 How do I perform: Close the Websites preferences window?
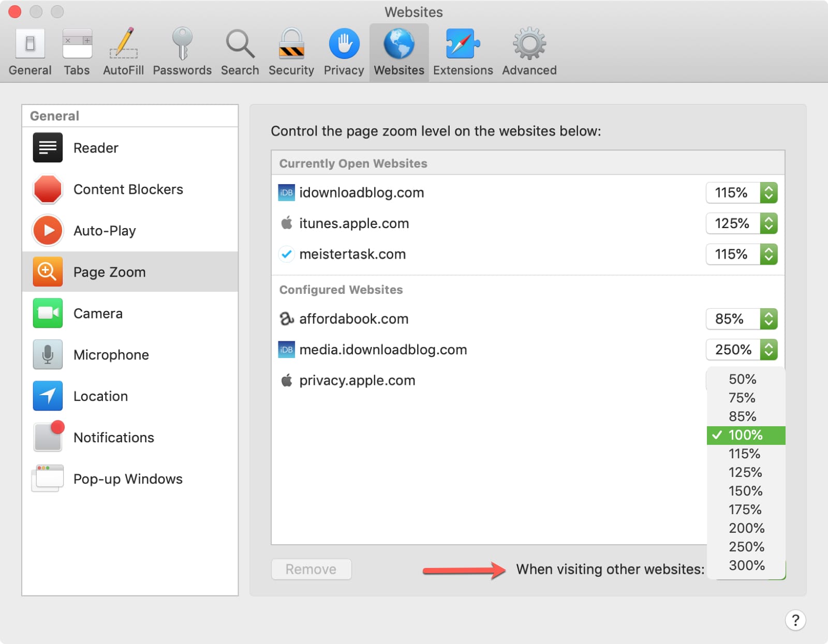coord(15,11)
